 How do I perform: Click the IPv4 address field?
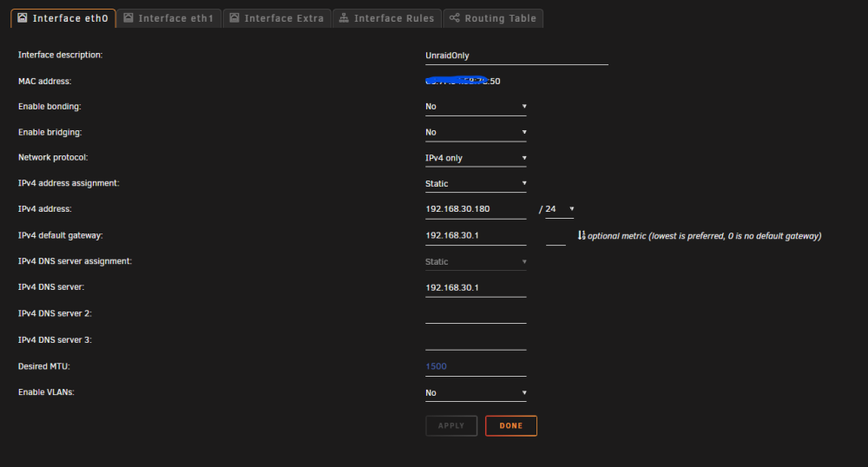pyautogui.click(x=476, y=209)
